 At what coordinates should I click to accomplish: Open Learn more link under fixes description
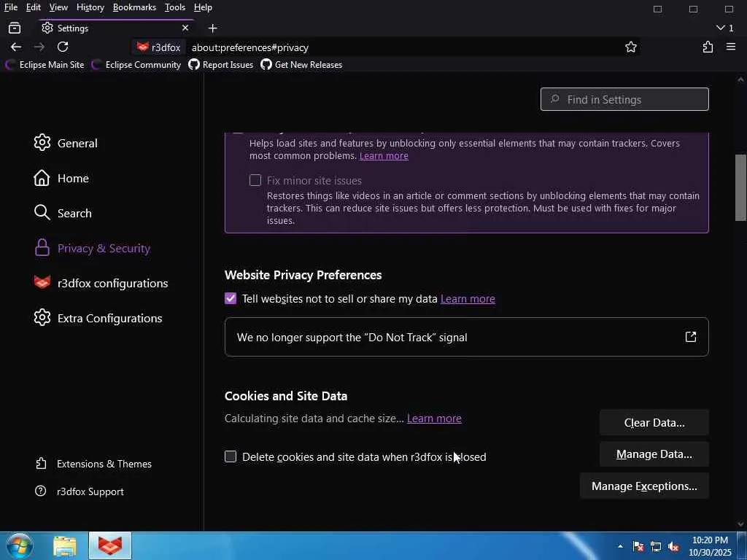click(384, 156)
